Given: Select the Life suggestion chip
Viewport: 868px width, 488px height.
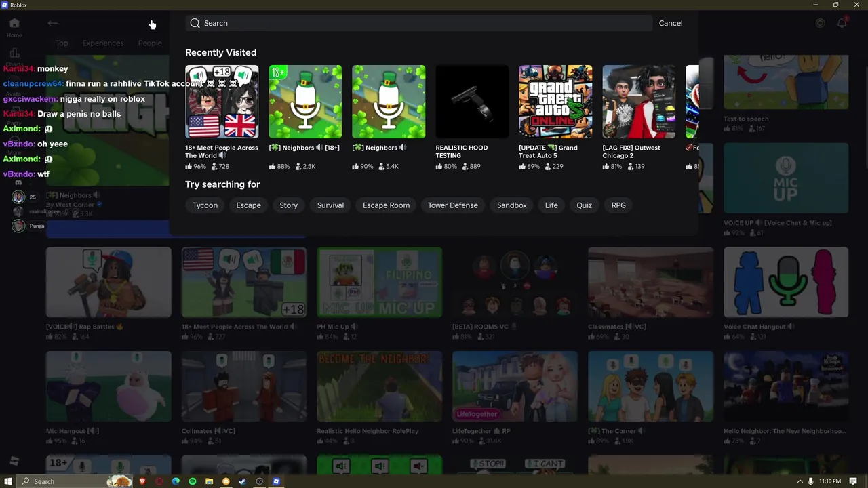Looking at the screenshot, I should coord(551,205).
